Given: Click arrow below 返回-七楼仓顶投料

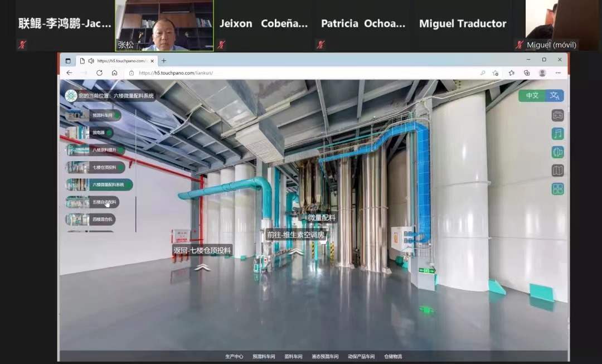Looking at the screenshot, I should pyautogui.click(x=202, y=267).
